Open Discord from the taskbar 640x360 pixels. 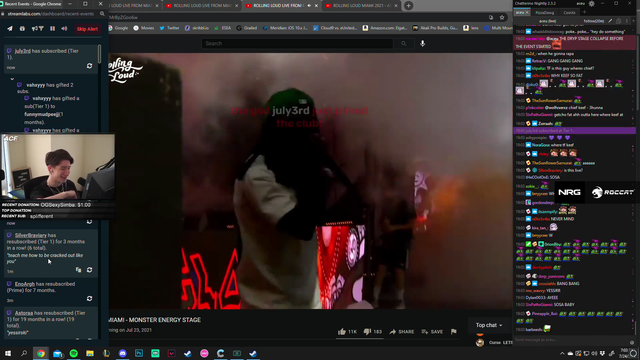(x=122, y=353)
